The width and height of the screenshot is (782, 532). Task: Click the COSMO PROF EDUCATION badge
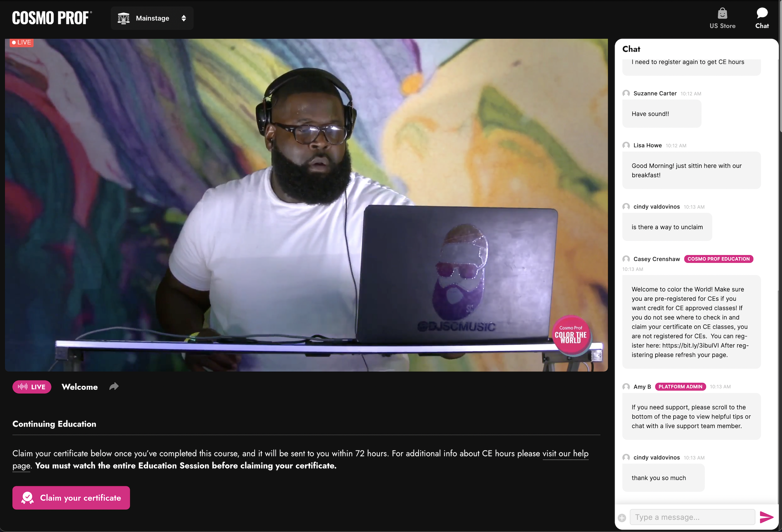[x=719, y=259]
